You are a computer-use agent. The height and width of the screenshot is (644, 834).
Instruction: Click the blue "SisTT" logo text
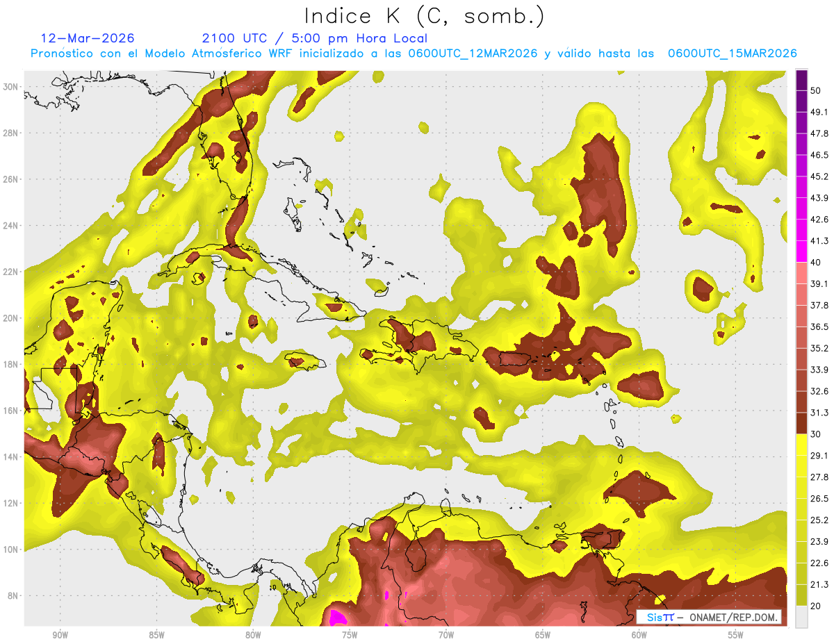660,617
